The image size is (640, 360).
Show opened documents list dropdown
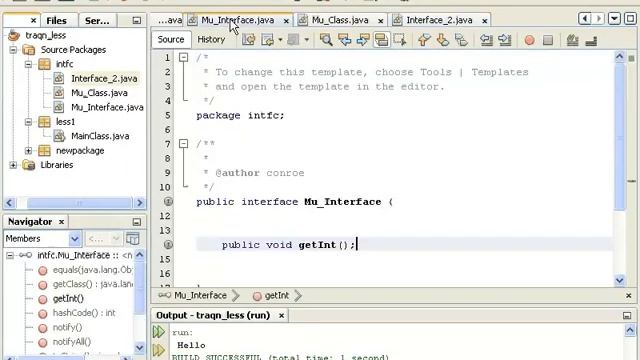[614, 18]
